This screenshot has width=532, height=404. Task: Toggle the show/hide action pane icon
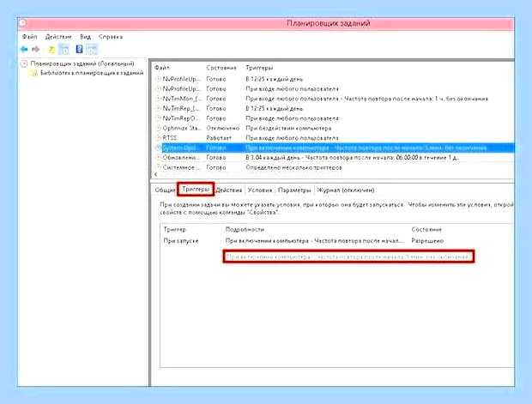[x=92, y=50]
